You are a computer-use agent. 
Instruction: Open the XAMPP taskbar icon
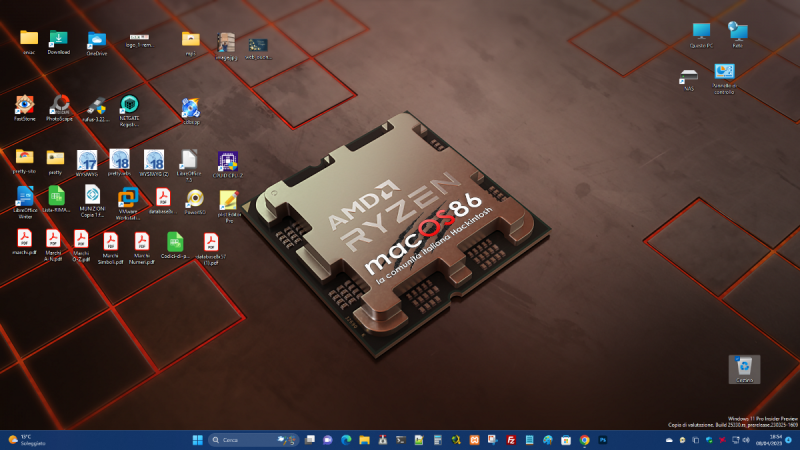tap(474, 440)
